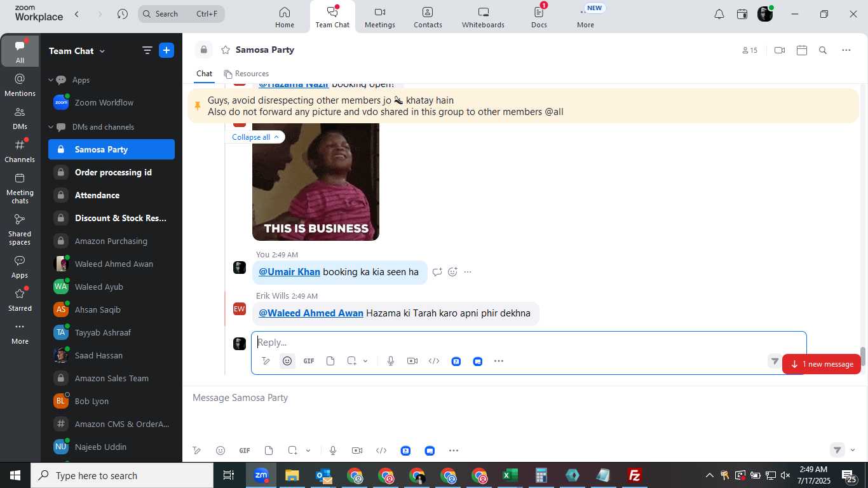868x488 pixels.
Task: Open the history clock icon
Action: [x=123, y=14]
